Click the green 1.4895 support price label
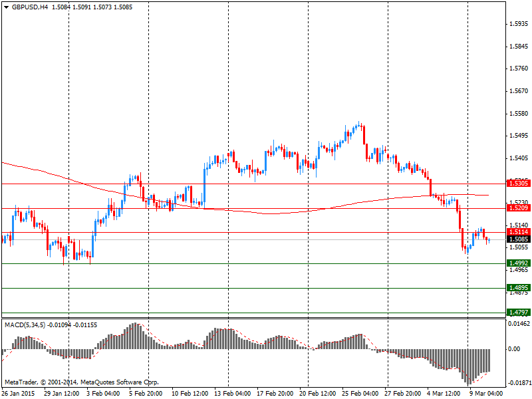 coord(519,288)
